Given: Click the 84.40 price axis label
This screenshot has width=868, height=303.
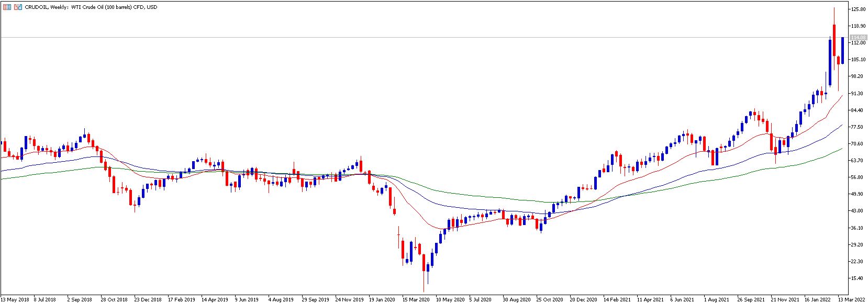Looking at the screenshot, I should [858, 110].
